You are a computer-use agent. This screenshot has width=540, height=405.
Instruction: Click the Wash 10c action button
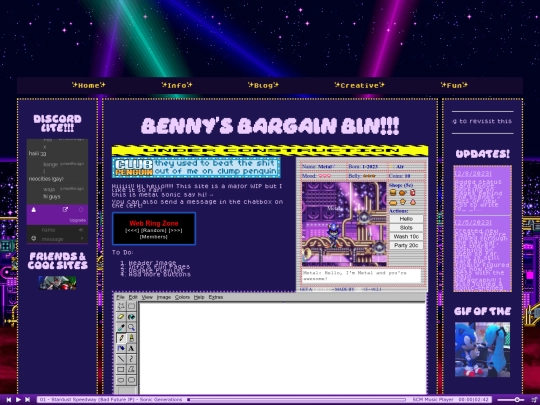point(406,237)
